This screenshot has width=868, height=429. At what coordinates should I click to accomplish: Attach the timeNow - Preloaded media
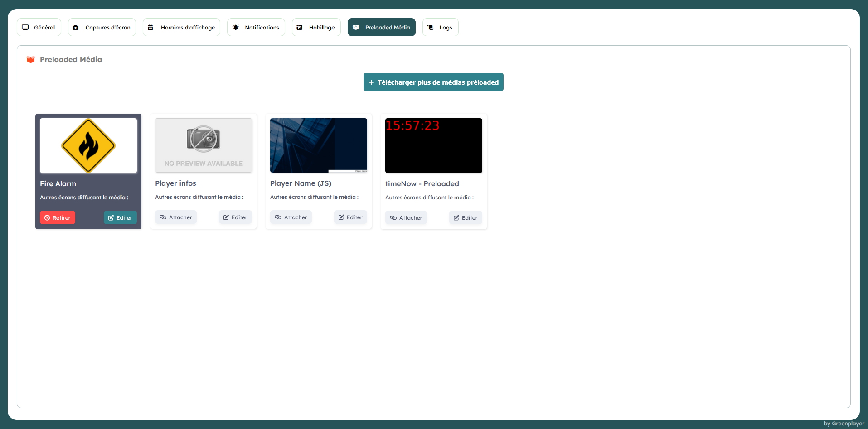tap(406, 218)
